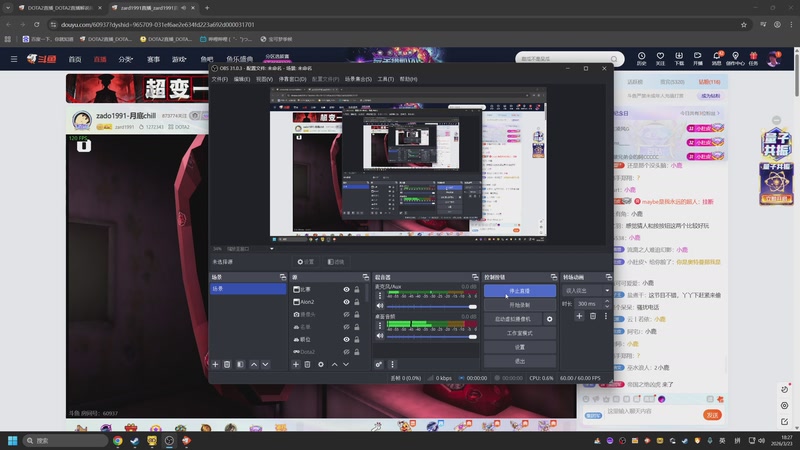
Task: Open Chrome from Windows taskbar
Action: point(118,440)
